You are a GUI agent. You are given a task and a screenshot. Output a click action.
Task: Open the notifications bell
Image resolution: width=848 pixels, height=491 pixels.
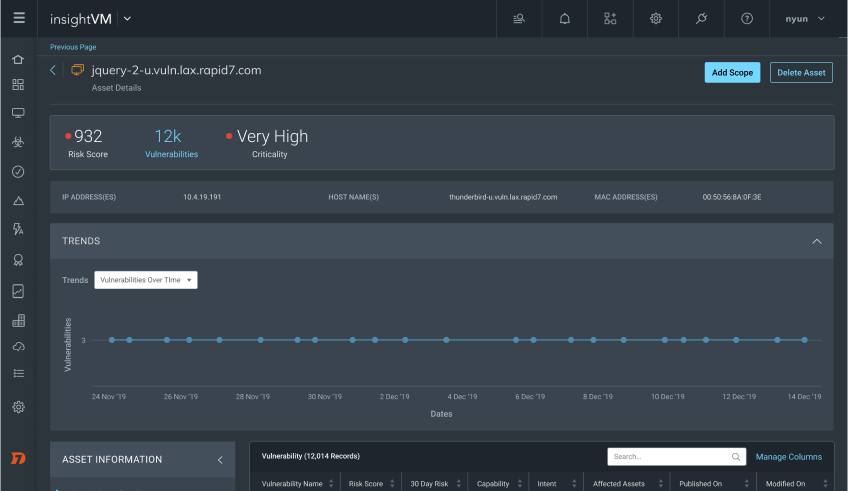point(565,19)
